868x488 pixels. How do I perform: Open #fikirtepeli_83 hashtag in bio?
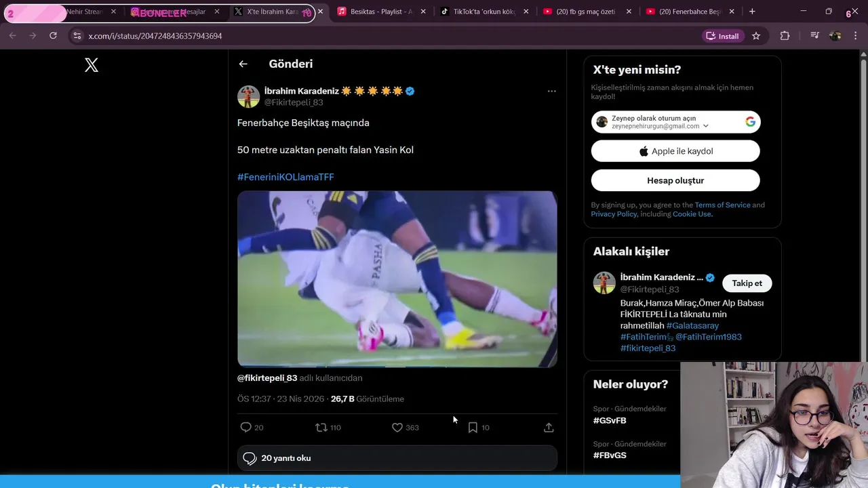(648, 348)
